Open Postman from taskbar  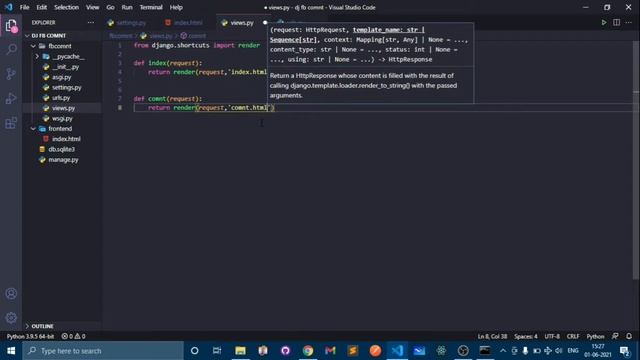tap(375, 351)
